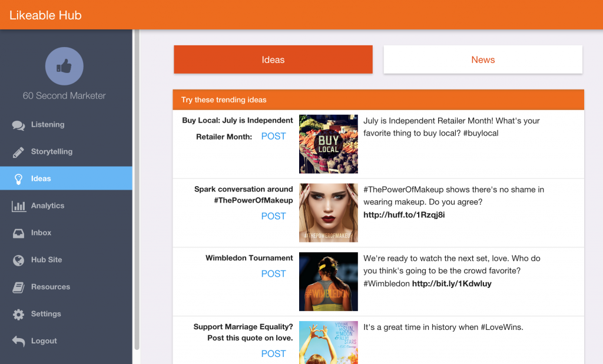This screenshot has width=603, height=364.
Task: Click the Listening speech bubbles icon
Action: pyautogui.click(x=19, y=125)
